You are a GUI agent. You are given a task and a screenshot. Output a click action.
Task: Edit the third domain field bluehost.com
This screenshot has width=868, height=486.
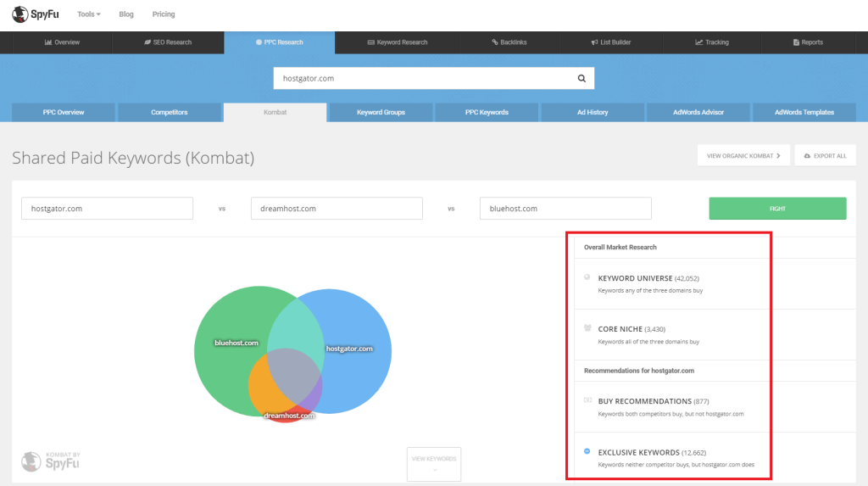click(x=565, y=209)
